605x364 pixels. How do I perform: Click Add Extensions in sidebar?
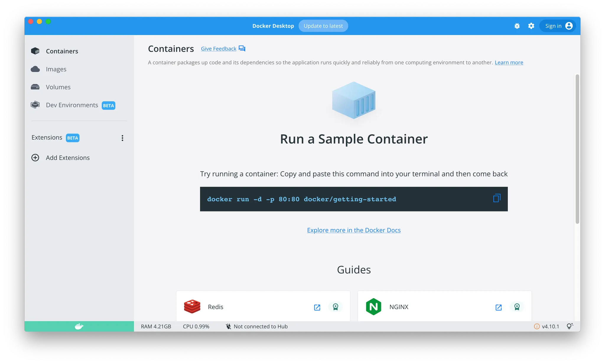click(68, 158)
